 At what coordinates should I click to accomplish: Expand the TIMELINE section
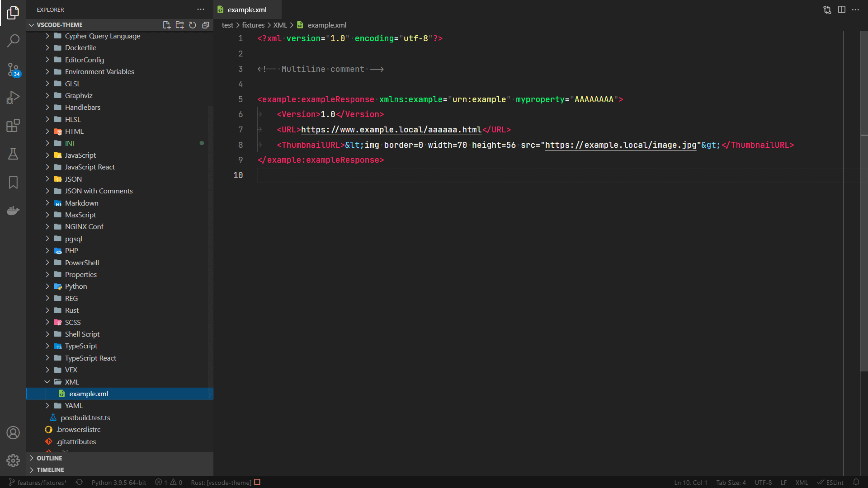(x=50, y=470)
